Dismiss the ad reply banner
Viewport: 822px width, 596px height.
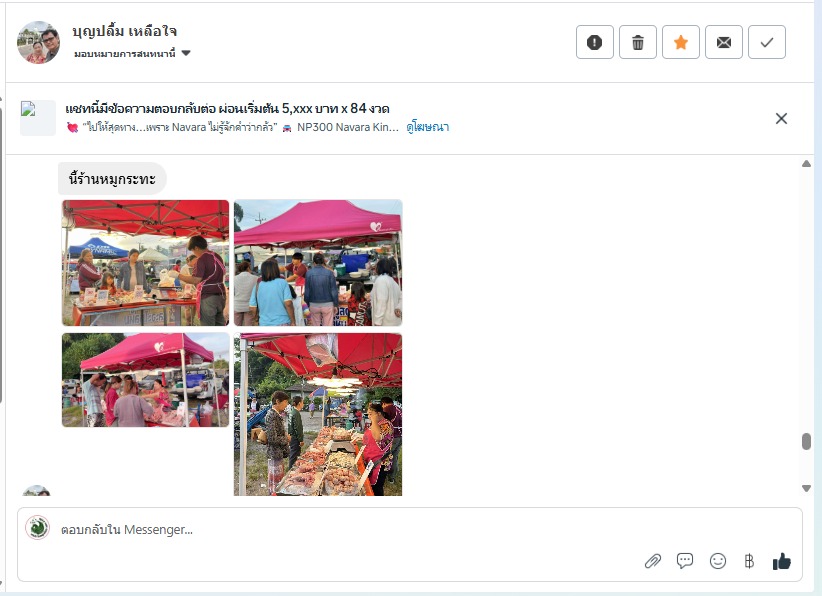[x=781, y=118]
